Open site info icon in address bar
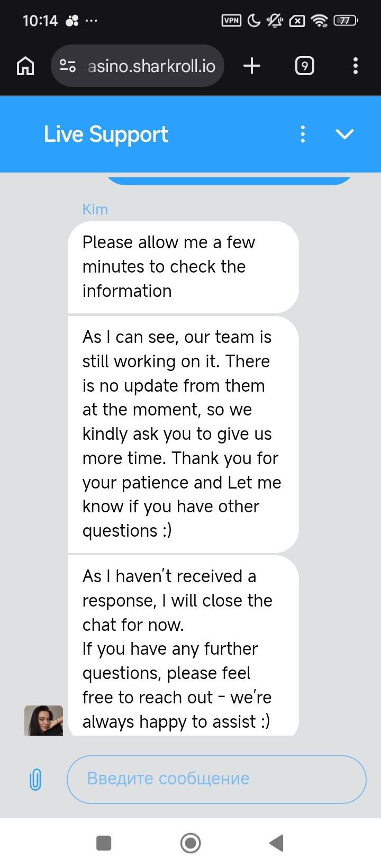 tap(68, 66)
